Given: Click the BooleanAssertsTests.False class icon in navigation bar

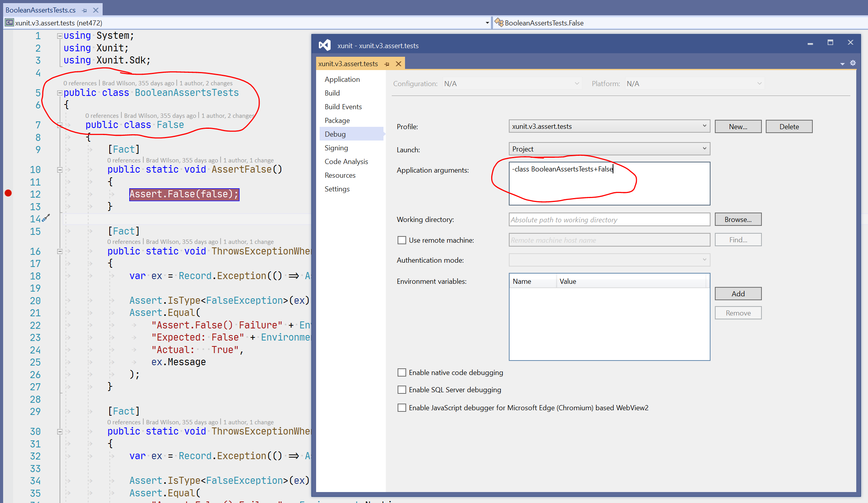Looking at the screenshot, I should 499,23.
